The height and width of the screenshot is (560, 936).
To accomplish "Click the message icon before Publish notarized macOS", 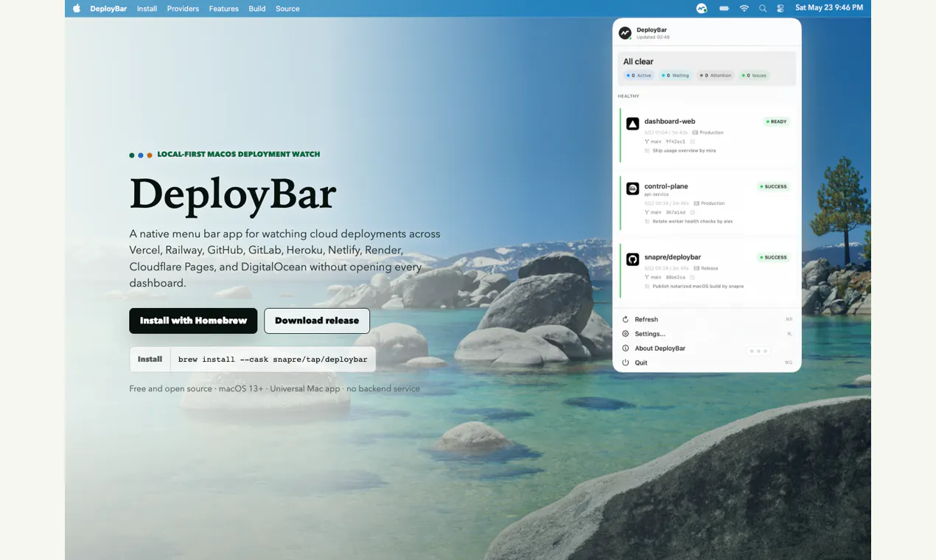I will pos(647,286).
